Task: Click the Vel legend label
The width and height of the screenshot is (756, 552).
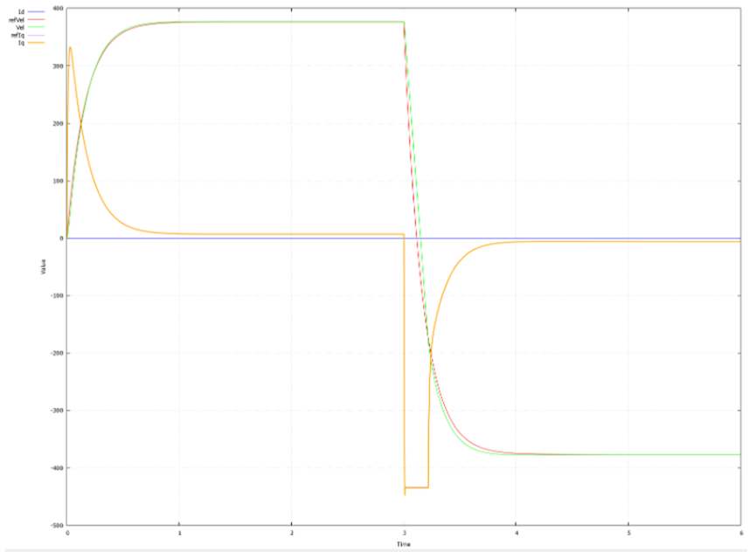Action: pos(19,26)
